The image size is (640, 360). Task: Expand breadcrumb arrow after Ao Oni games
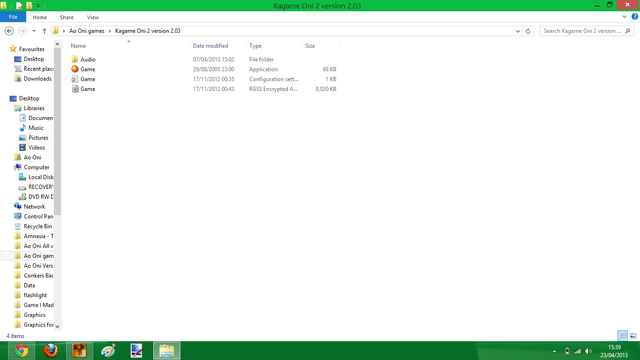coord(109,31)
